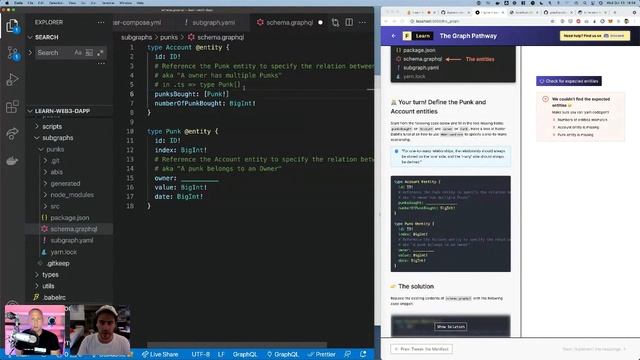Viewport: 640px width, 360px height.
Task: Click subgraphs in the editor breadcrumb
Action: pos(136,37)
